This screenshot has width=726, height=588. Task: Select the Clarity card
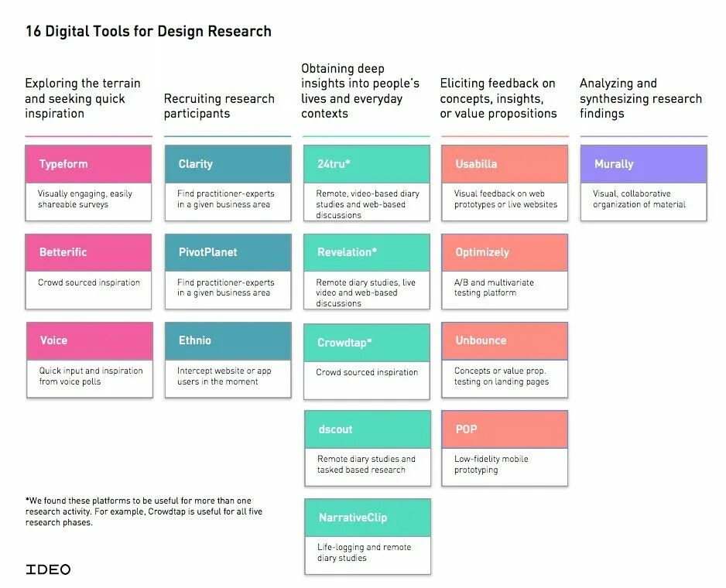[x=228, y=183]
